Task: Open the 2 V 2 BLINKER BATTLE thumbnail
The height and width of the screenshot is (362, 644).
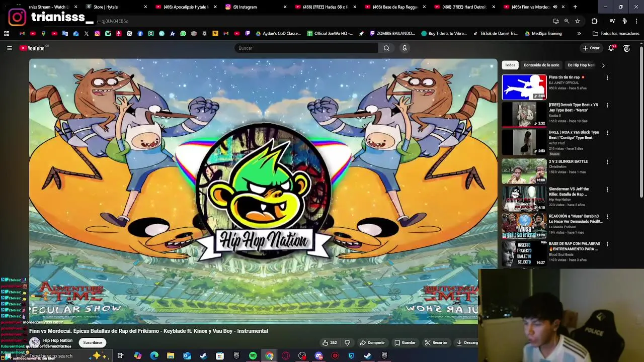Action: coord(524,171)
